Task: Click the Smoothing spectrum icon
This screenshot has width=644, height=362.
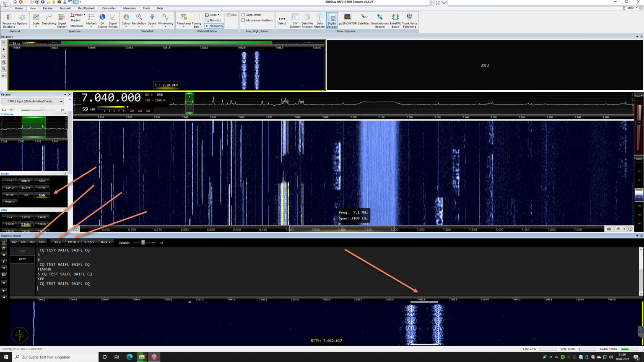Action: pyautogui.click(x=49, y=19)
